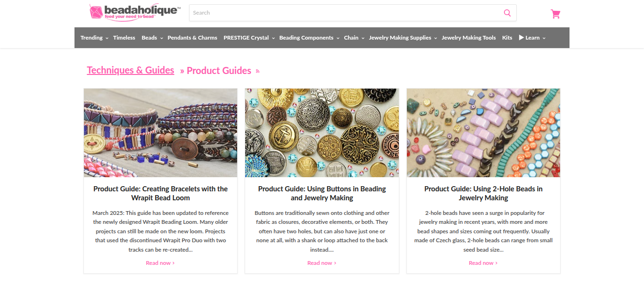Open the shopping cart icon
The height and width of the screenshot is (287, 644).
tap(555, 14)
